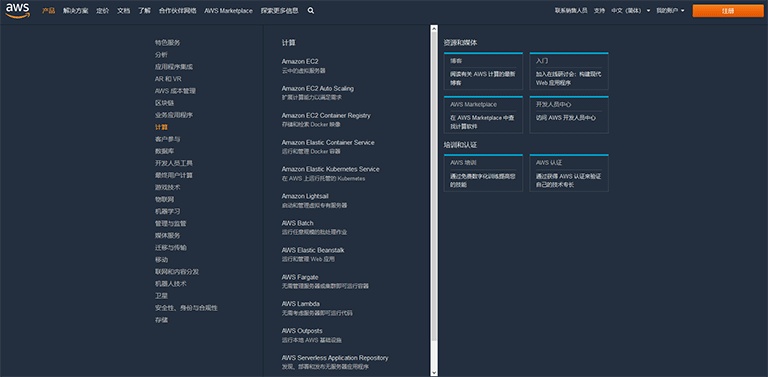
Task: Open the 开发人员中心 card
Action: 569,115
